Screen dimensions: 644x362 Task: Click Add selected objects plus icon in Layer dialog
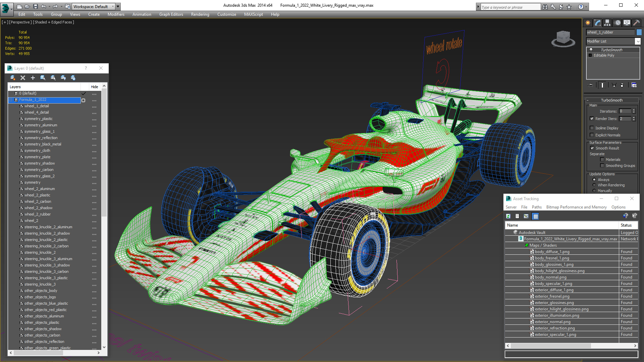pos(33,78)
